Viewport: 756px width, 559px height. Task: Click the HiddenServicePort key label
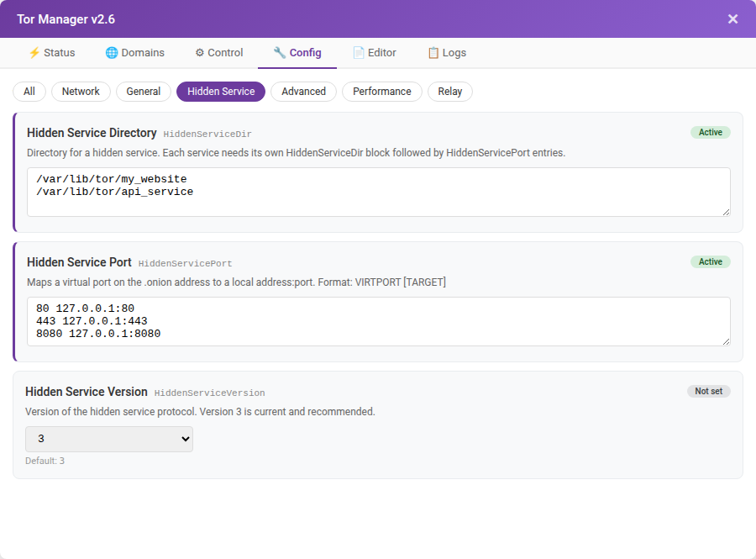point(185,263)
